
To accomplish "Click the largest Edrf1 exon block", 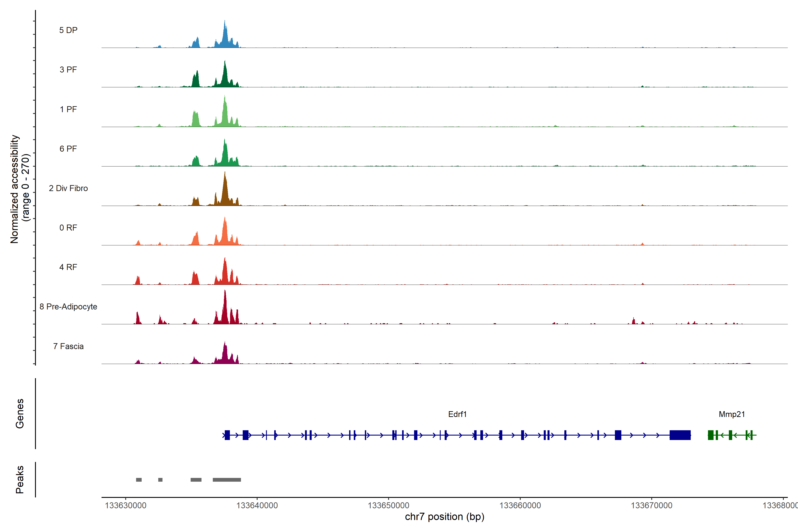I will coord(680,435).
